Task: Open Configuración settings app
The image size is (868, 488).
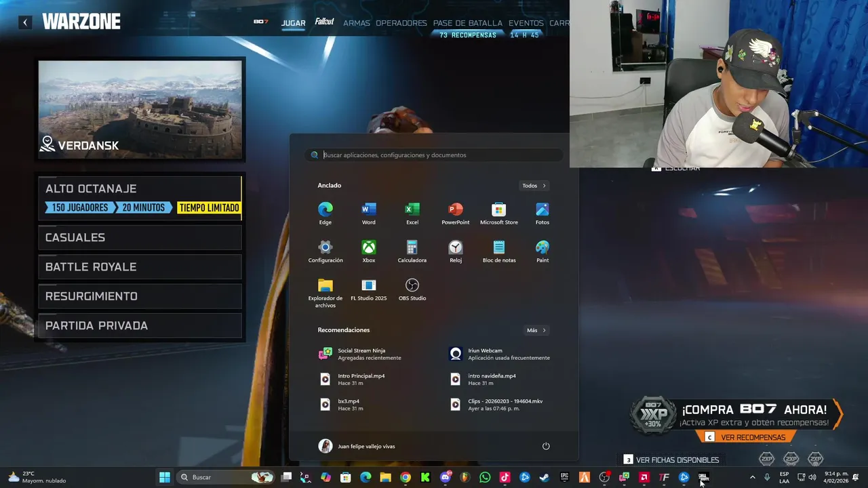Action: coord(325,251)
